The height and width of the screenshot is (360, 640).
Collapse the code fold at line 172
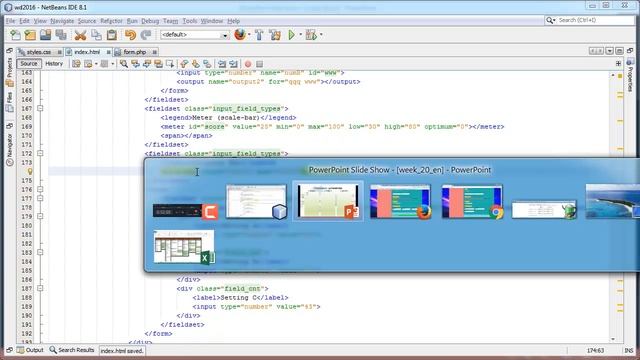coord(40,153)
